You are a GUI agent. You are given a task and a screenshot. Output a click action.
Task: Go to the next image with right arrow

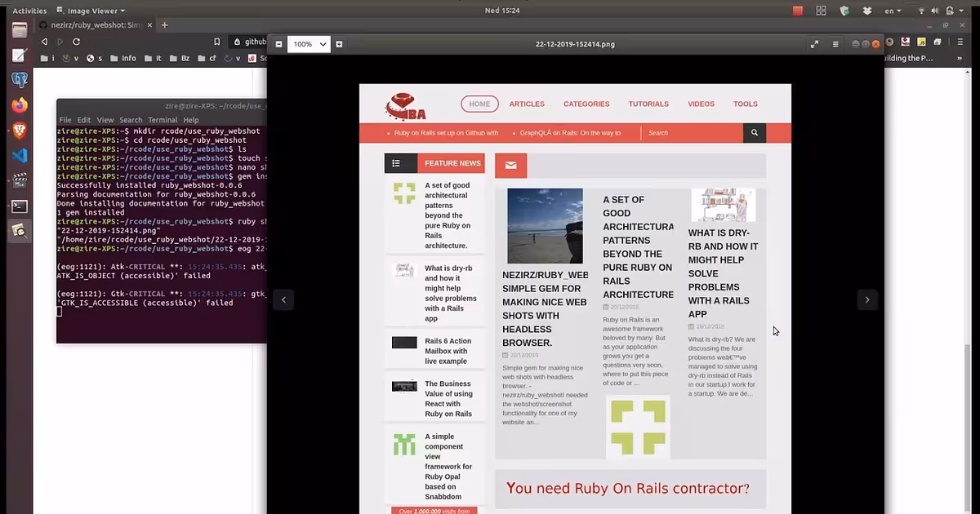click(x=866, y=299)
